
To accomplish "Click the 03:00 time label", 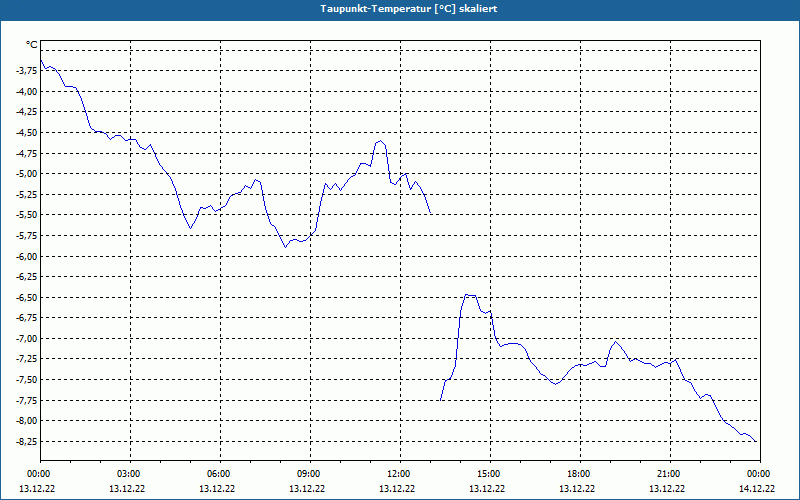I will (x=130, y=474).
